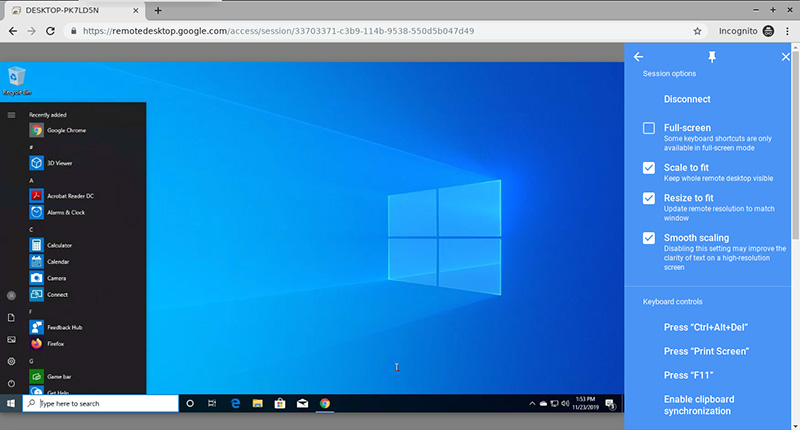Uncheck Resize to fit option
The width and height of the screenshot is (800, 430).
tap(648, 198)
